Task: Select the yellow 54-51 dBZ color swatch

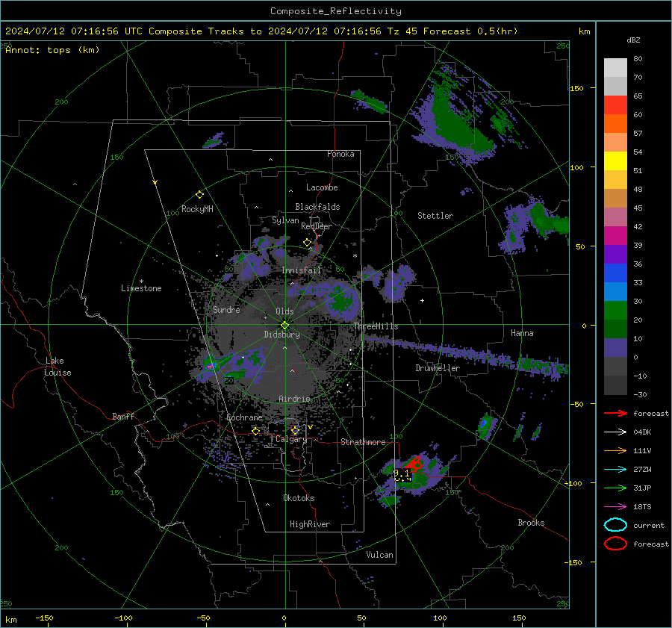Action: [615, 161]
